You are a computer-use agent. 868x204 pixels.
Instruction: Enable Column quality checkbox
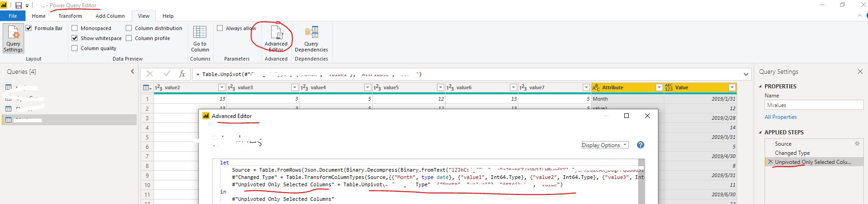coord(75,48)
